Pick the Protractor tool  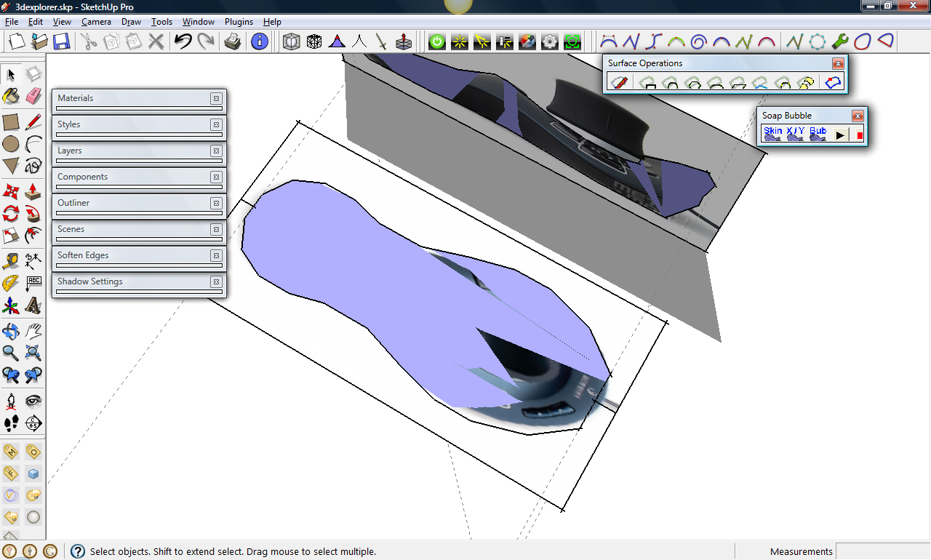point(11,283)
